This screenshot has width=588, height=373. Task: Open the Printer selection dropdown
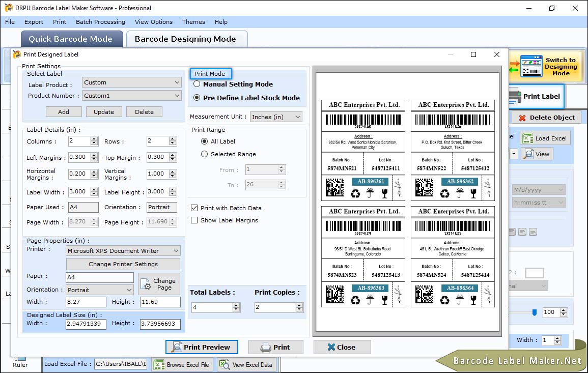[123, 251]
